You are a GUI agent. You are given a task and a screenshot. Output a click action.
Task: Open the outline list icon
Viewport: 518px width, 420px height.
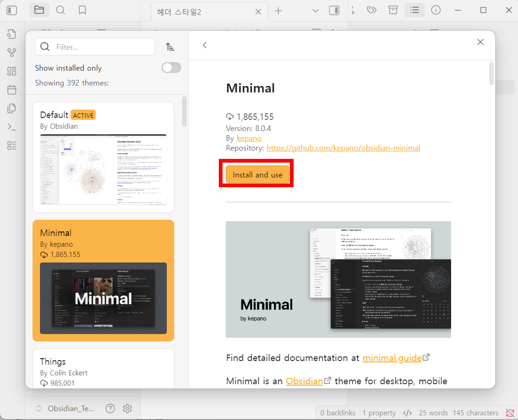tap(414, 10)
